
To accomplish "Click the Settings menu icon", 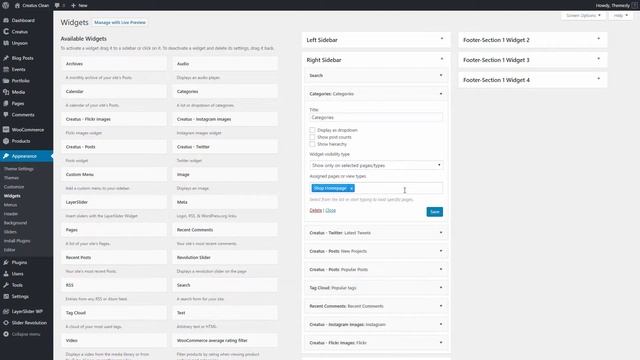I will (x=6, y=296).
